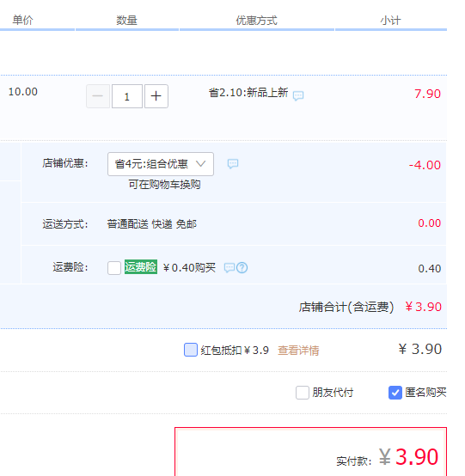Check the 朋友代付 option
This screenshot has width=465, height=476.
[x=303, y=393]
